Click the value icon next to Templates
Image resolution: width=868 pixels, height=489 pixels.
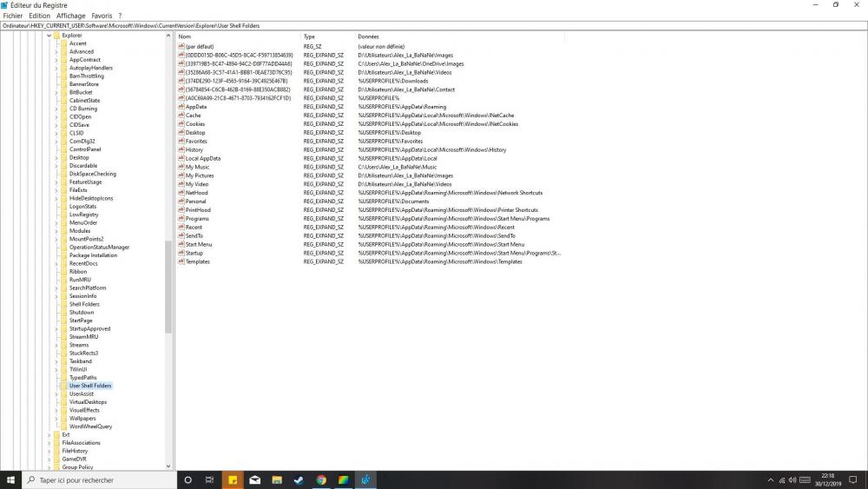(x=181, y=261)
